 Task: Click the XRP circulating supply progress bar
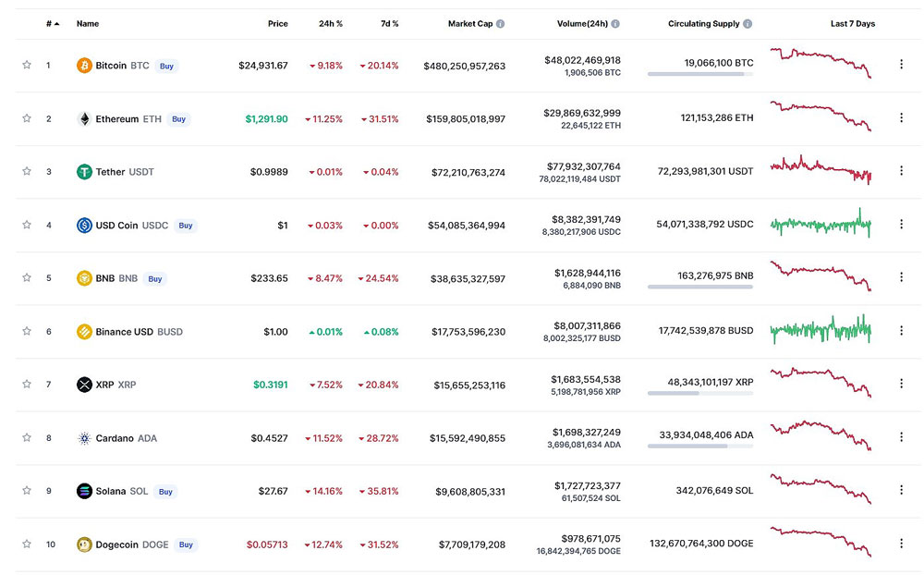click(700, 394)
